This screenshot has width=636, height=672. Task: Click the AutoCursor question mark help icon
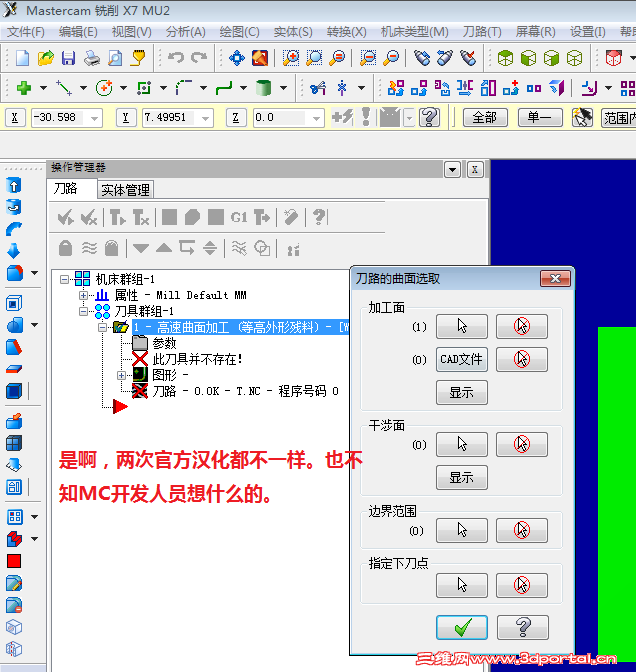[x=429, y=117]
